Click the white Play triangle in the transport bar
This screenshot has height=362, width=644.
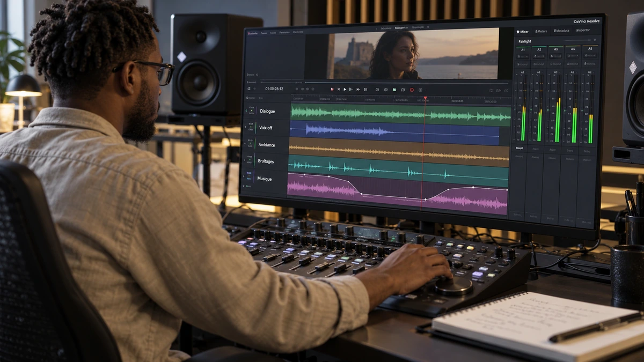coord(345,89)
